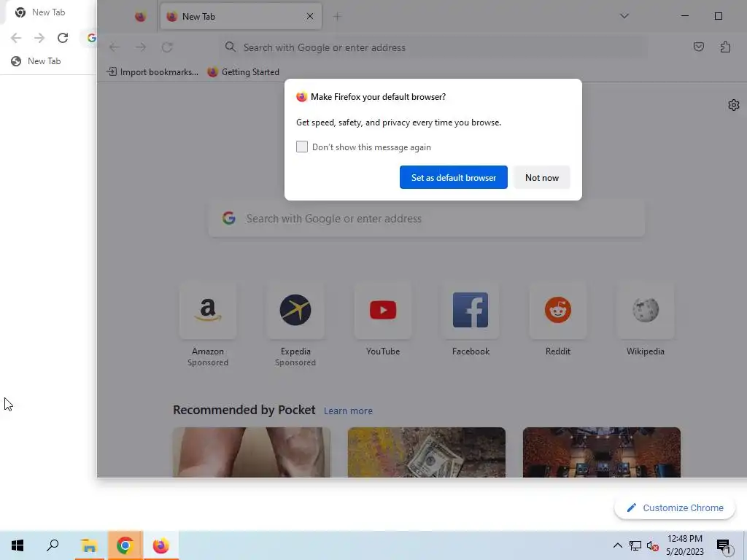Open notification center icon
The image size is (747, 560).
coord(723,545)
